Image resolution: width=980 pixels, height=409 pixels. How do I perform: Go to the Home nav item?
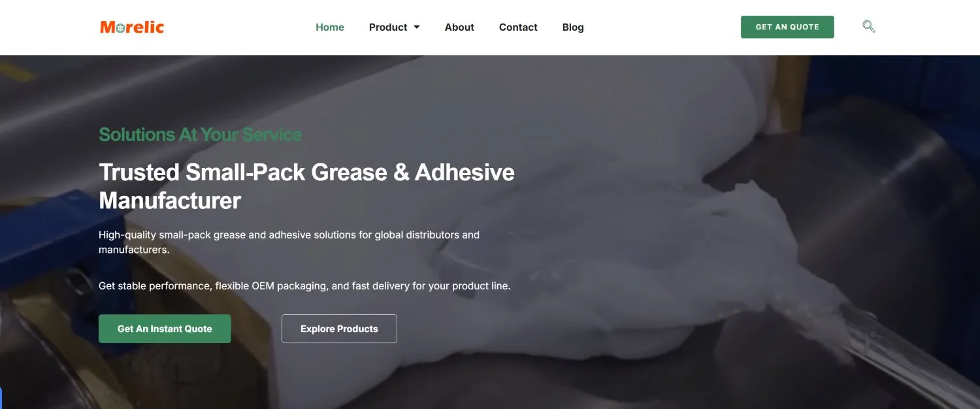pos(330,27)
